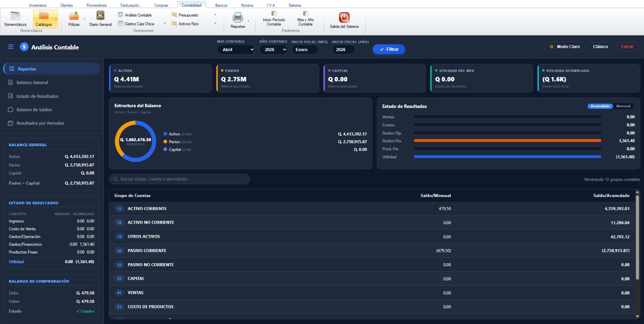Click the table vertical scrollbar
Screen dimensions: 644x324
point(637,238)
